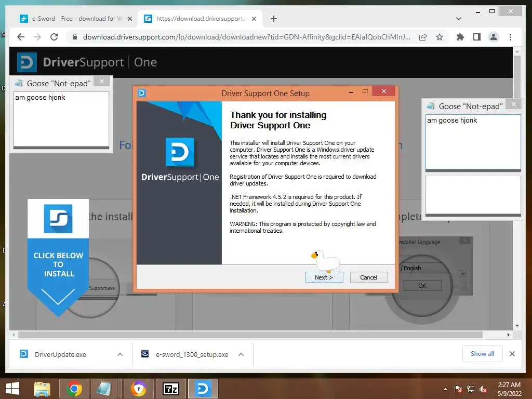Screen dimensions: 532x399
Task: Bookmark this page with star
Action: tap(440, 37)
